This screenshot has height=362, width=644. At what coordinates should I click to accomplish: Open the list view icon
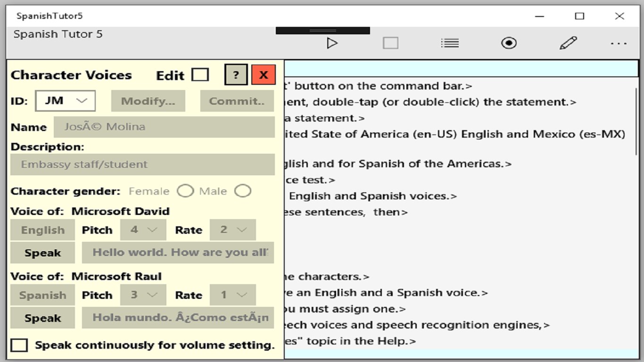click(x=450, y=43)
